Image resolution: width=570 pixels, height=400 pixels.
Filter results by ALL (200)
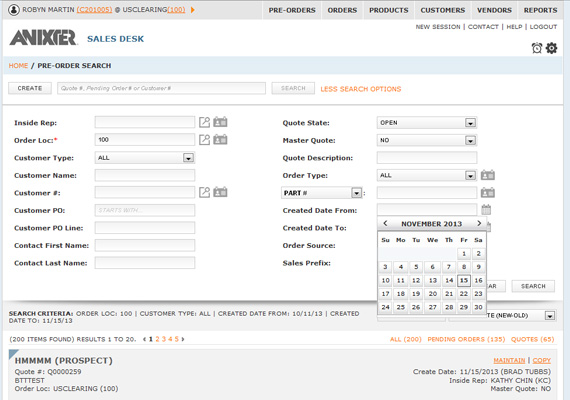[x=405, y=339]
